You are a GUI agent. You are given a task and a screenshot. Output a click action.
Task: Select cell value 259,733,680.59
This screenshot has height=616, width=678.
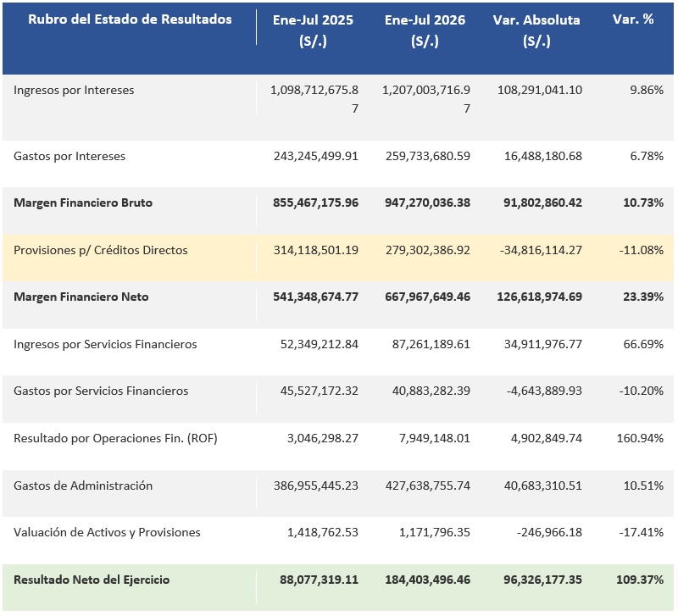(428, 156)
